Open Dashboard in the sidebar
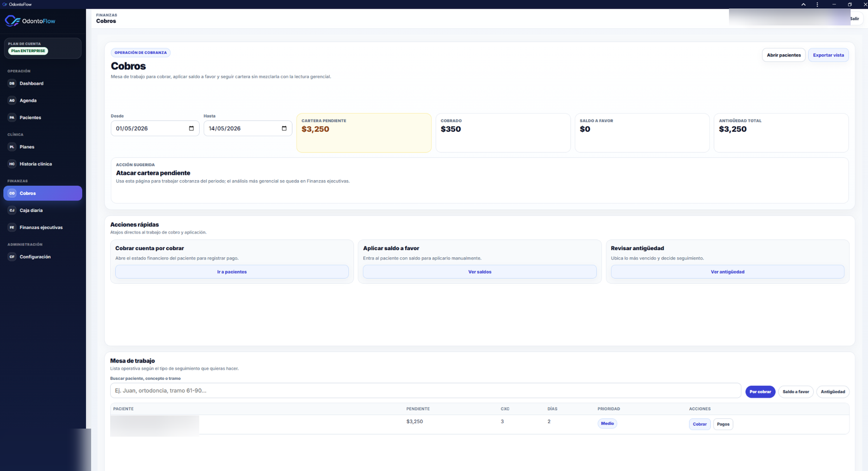Viewport: 868px width, 471px height. (x=43, y=84)
